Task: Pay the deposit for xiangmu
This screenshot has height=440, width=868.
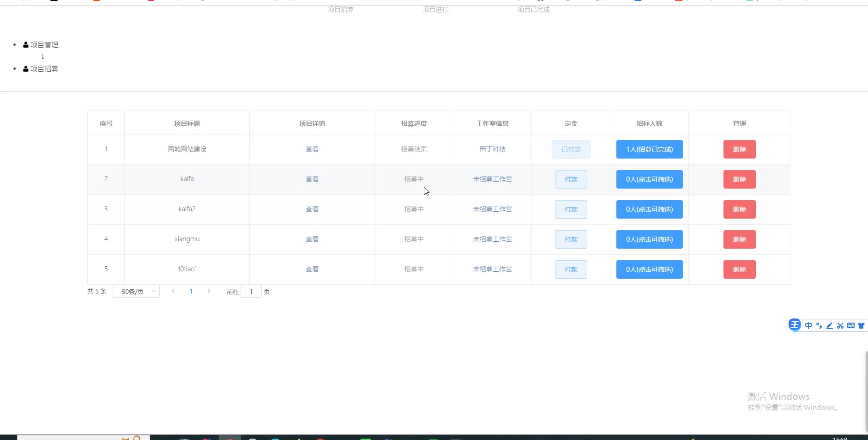Action: 571,239
